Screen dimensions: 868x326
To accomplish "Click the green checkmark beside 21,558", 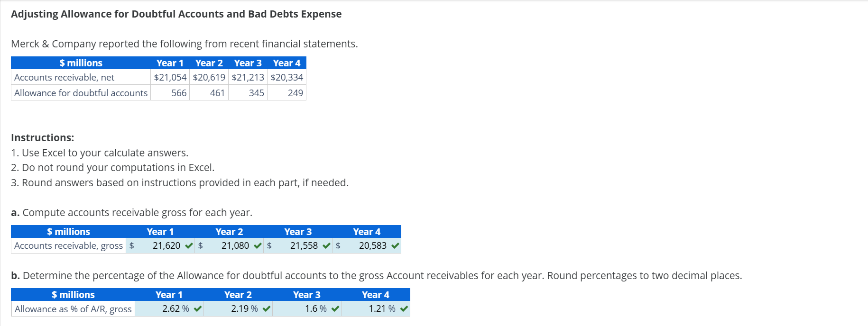I will click(326, 245).
